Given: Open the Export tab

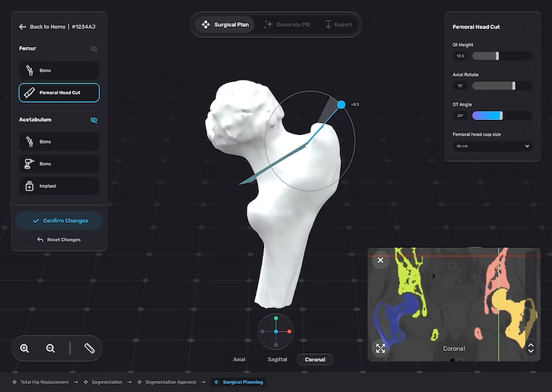Looking at the screenshot, I should click(338, 25).
